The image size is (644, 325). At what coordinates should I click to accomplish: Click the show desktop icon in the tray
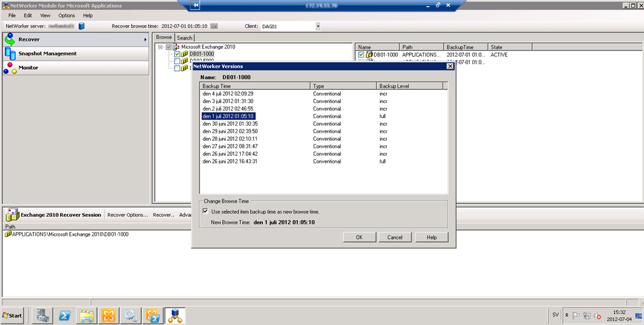point(639,316)
